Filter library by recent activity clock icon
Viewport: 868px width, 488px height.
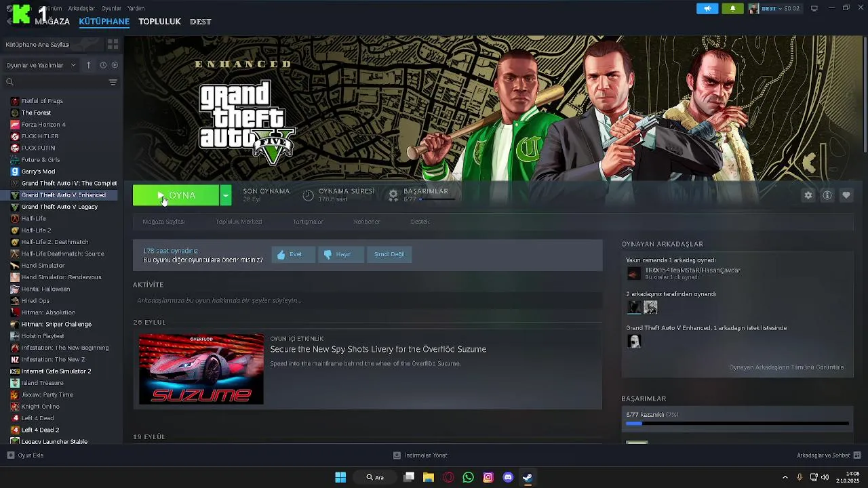point(103,65)
